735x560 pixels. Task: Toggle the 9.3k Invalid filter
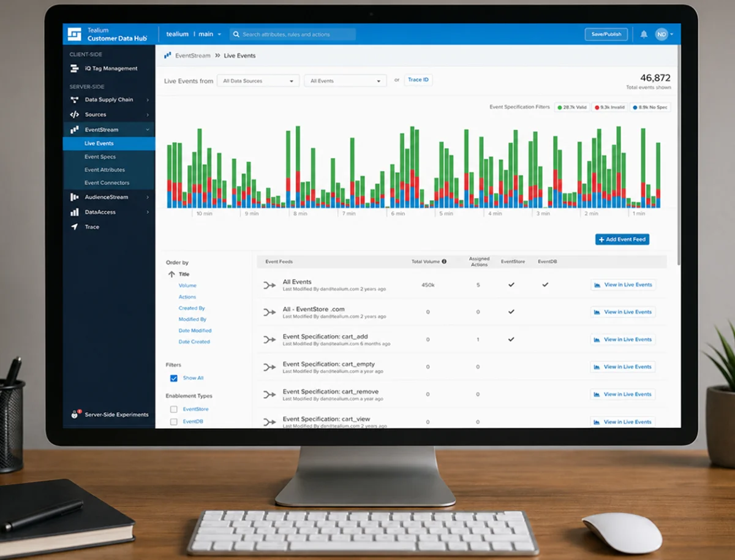(x=610, y=107)
